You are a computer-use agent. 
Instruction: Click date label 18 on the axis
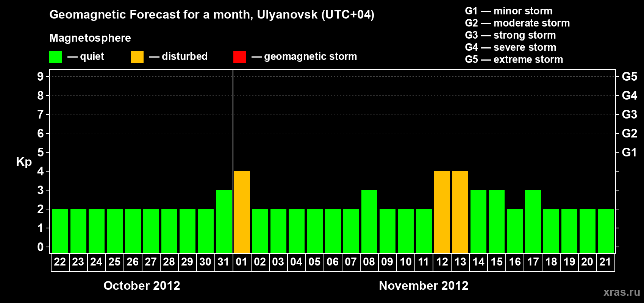[x=551, y=262]
